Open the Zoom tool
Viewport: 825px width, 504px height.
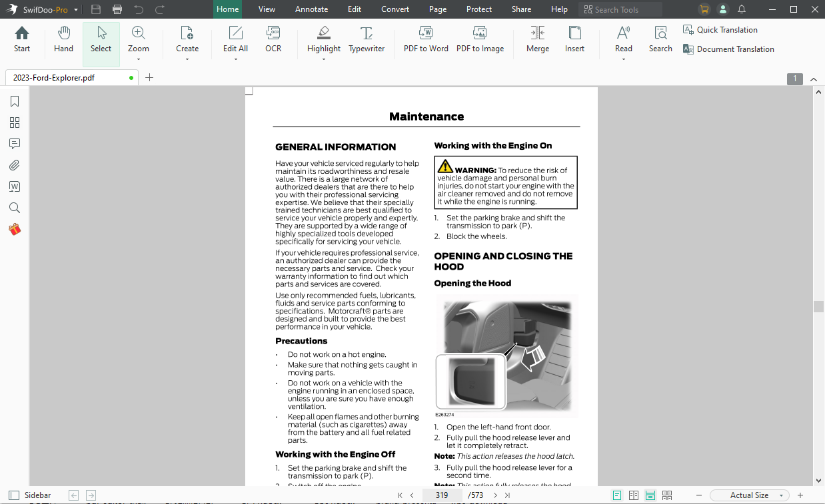pyautogui.click(x=139, y=39)
